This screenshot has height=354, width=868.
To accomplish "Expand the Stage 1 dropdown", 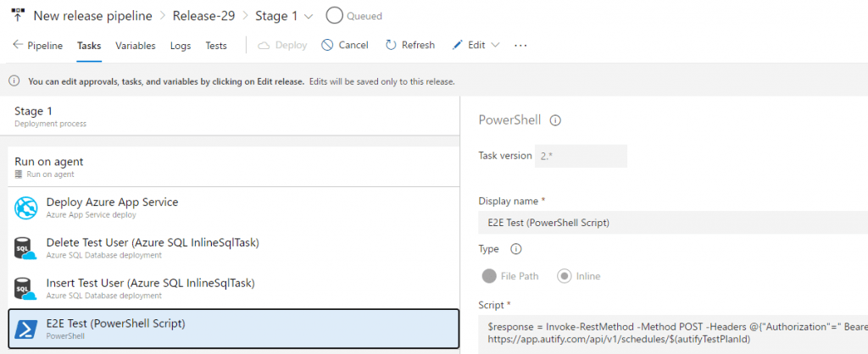I will pyautogui.click(x=309, y=17).
